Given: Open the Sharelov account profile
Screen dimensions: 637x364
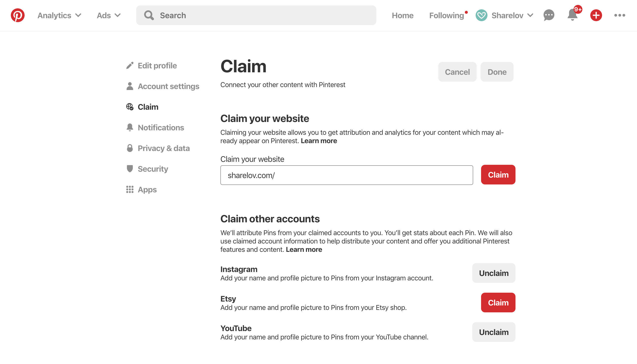Looking at the screenshot, I should pos(507,15).
